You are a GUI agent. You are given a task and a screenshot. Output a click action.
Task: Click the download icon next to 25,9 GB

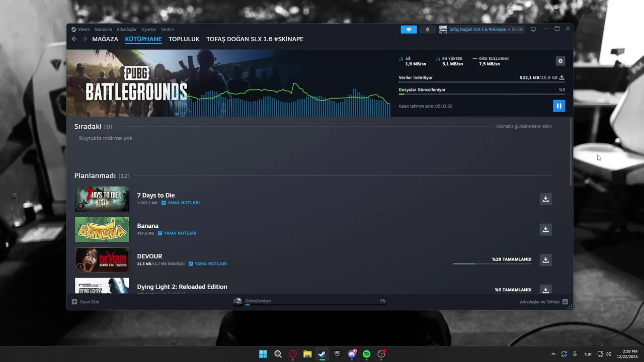(562, 77)
